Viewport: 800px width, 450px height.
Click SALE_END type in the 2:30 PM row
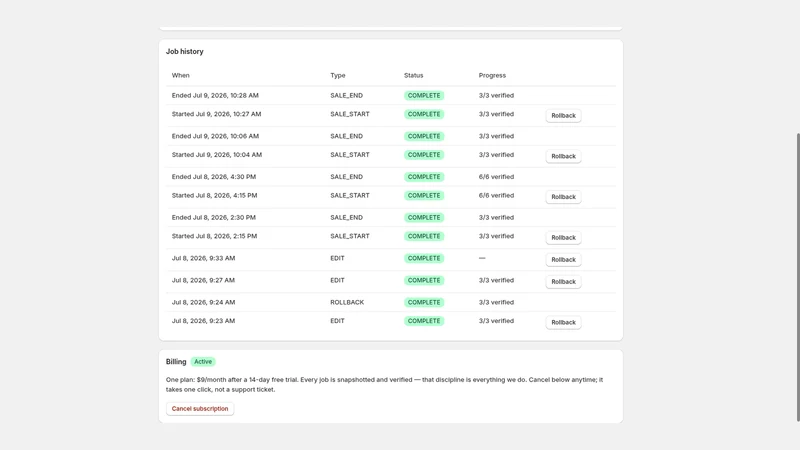point(346,217)
